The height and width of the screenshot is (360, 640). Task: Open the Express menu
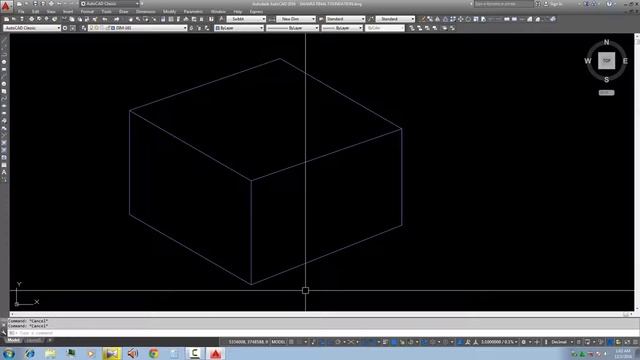[x=256, y=12]
